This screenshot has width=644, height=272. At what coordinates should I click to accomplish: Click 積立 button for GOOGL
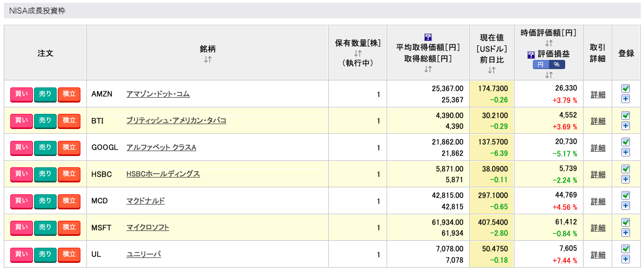(69, 147)
